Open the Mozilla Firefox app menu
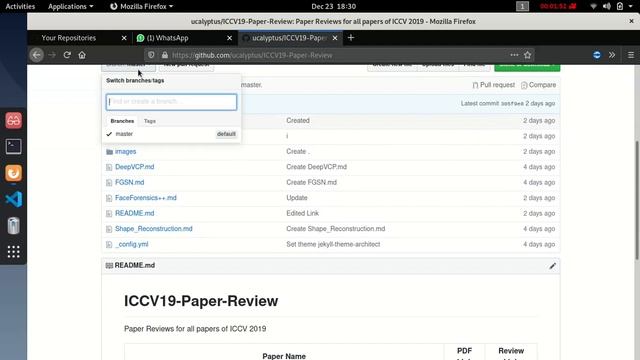Viewport: 640px width, 360px height. 142,6
